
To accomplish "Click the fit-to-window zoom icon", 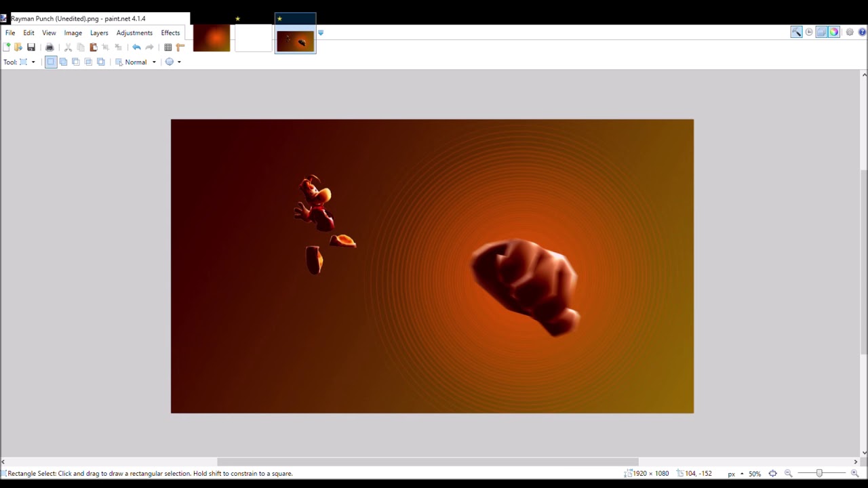I will pyautogui.click(x=772, y=474).
